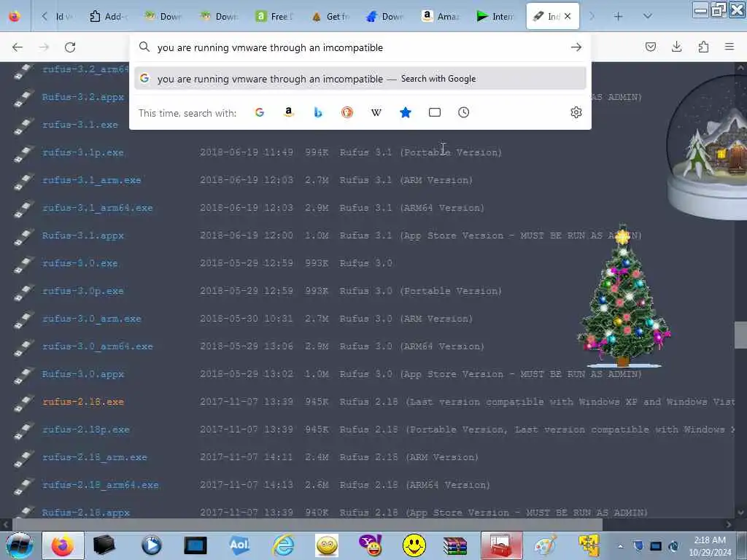747x560 pixels.
Task: Open Paint palette taskbar icon
Action: point(545,545)
